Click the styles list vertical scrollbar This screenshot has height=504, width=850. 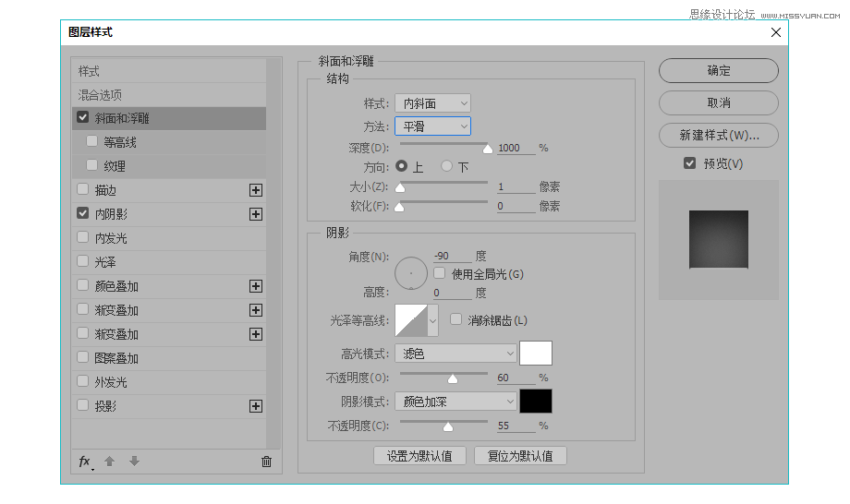point(273,253)
